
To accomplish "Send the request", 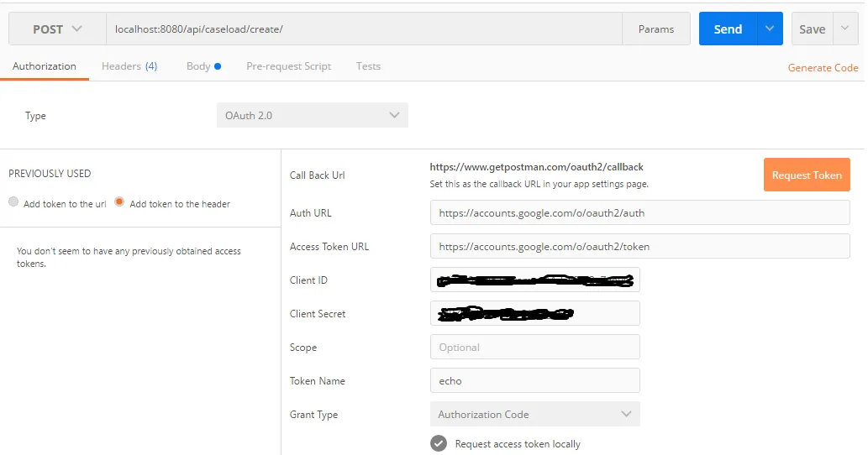I will click(x=728, y=29).
